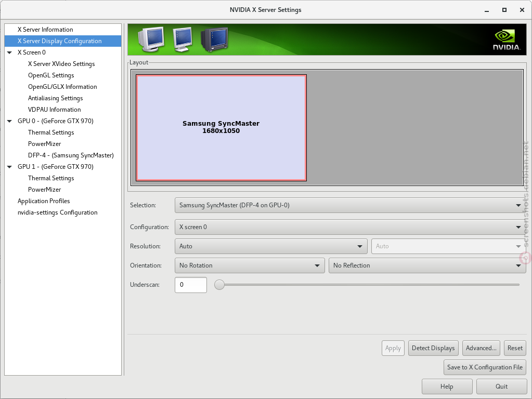
Task: Close the NVIDIA X Server Settings window
Action: pyautogui.click(x=522, y=10)
